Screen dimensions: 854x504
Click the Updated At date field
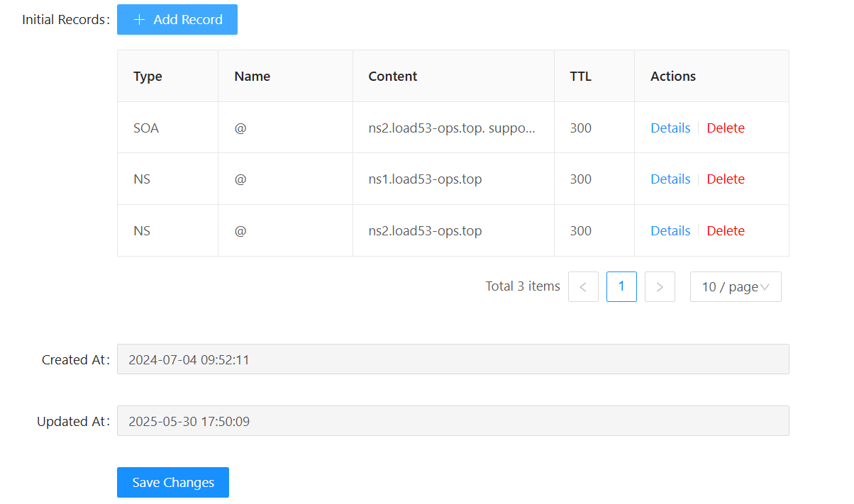(453, 421)
